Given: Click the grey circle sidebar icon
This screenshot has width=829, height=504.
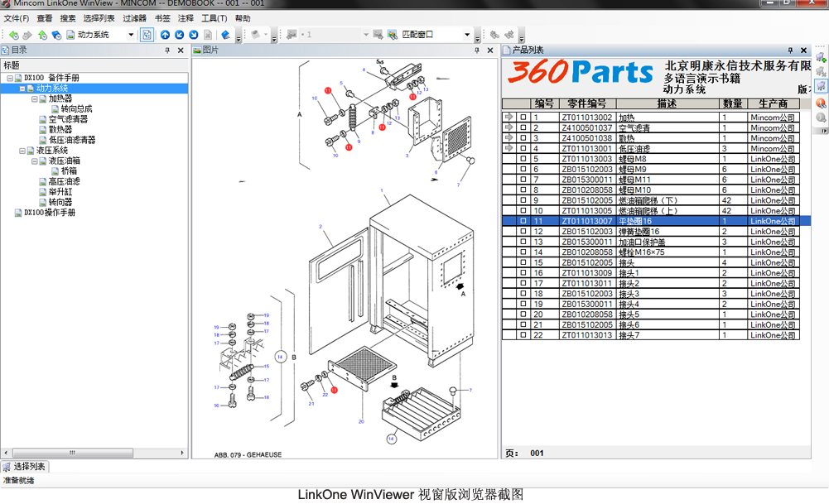Looking at the screenshot, I should pos(821,118).
